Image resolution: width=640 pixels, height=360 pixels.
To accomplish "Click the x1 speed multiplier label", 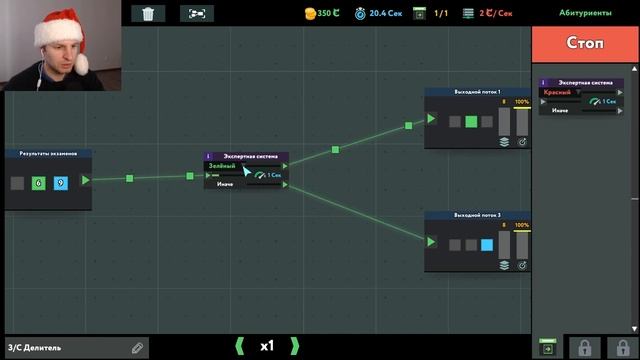I will [267, 346].
